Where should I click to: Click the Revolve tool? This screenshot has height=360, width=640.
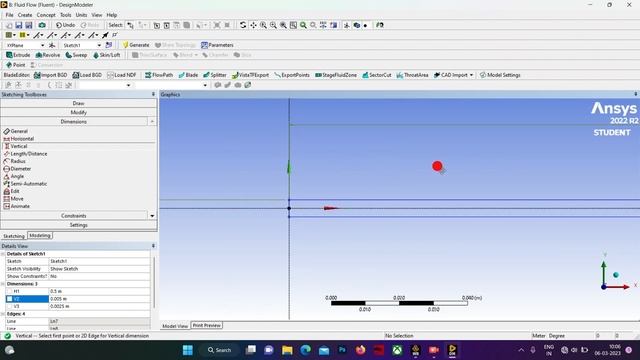pos(48,55)
